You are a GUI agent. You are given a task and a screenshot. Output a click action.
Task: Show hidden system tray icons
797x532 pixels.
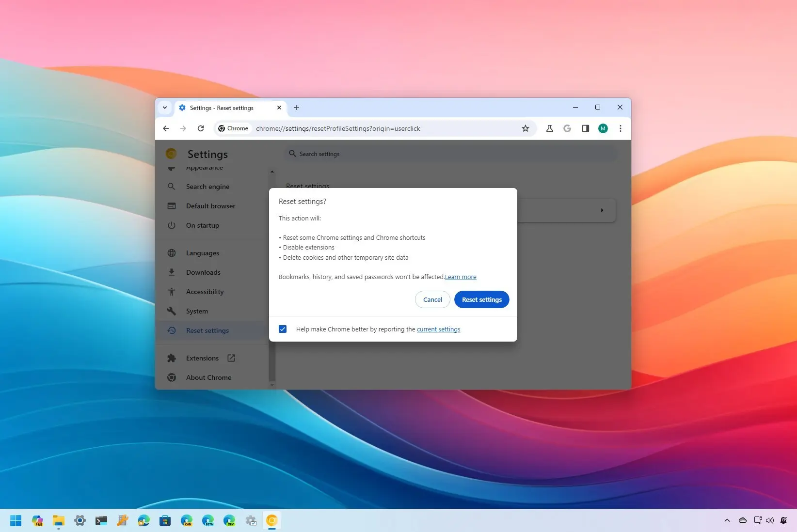[727, 520]
